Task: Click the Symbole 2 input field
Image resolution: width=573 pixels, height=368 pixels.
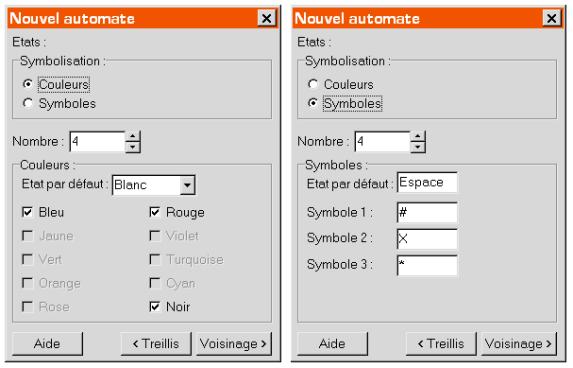Action: pos(427,239)
